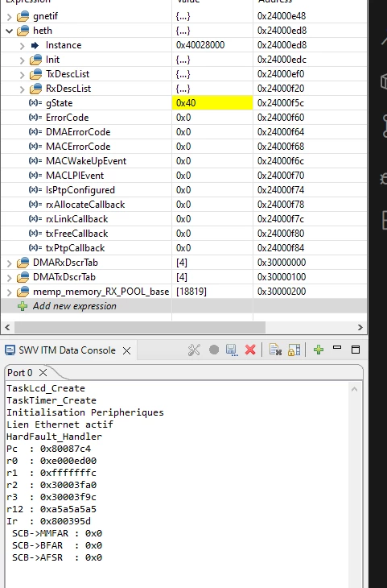Select the MACErrorCode variable

click(78, 147)
